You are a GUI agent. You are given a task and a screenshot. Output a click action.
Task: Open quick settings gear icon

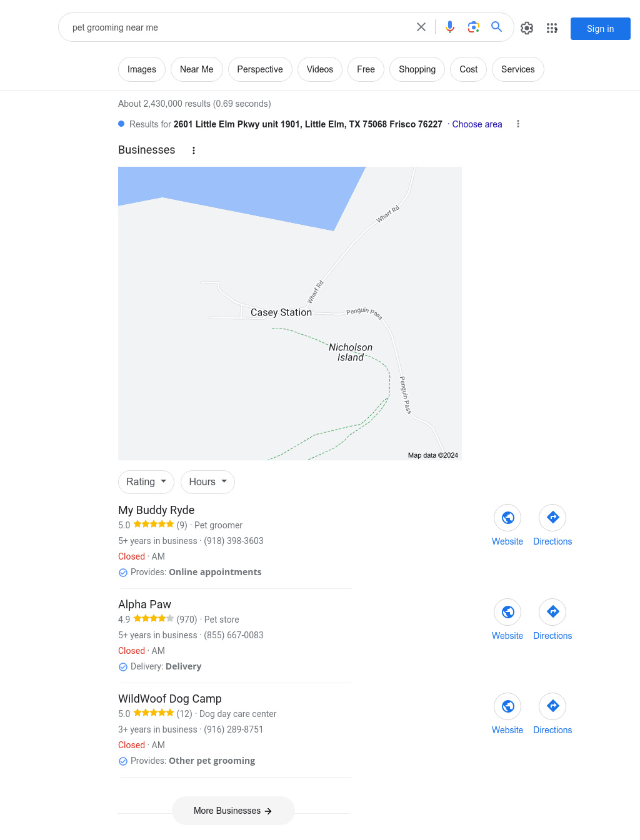527,28
